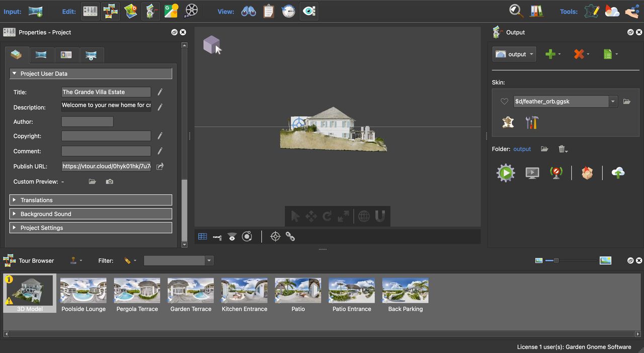Open the Tour Map toolbar icon
Image resolution: width=644 pixels, height=353 pixels.
point(131,11)
